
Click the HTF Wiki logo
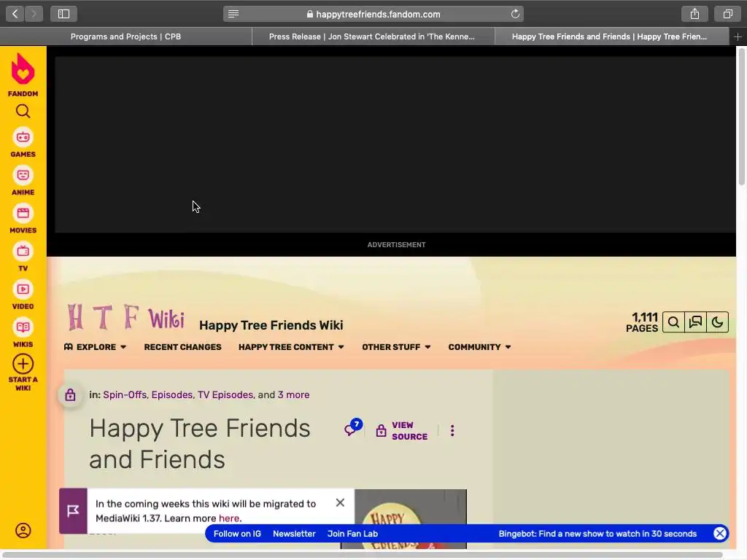click(x=125, y=317)
